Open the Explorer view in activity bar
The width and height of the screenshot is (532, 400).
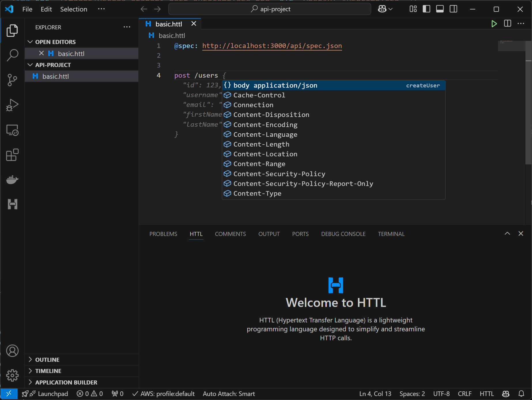(x=12, y=31)
